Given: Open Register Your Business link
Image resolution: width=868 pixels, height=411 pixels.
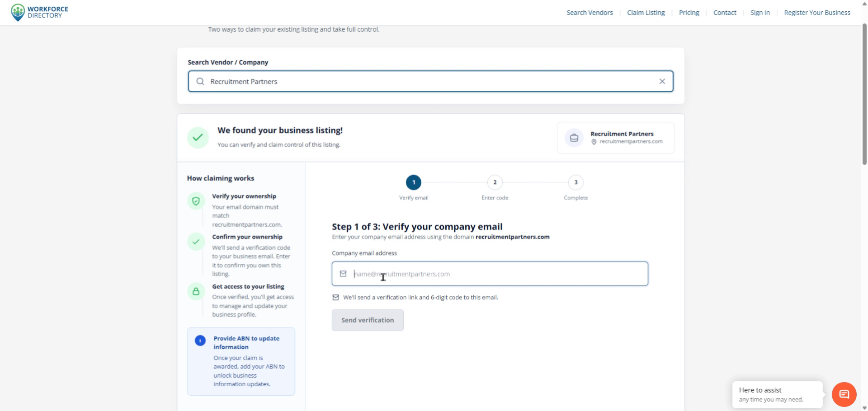Looking at the screenshot, I should point(817,13).
